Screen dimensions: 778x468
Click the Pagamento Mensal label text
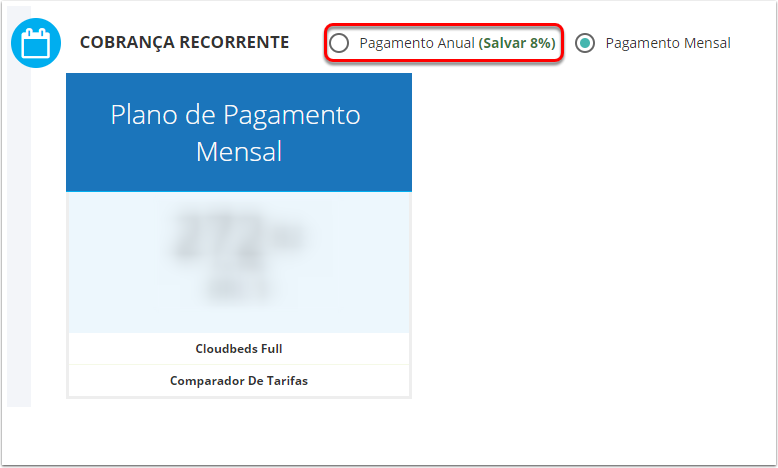(668, 43)
